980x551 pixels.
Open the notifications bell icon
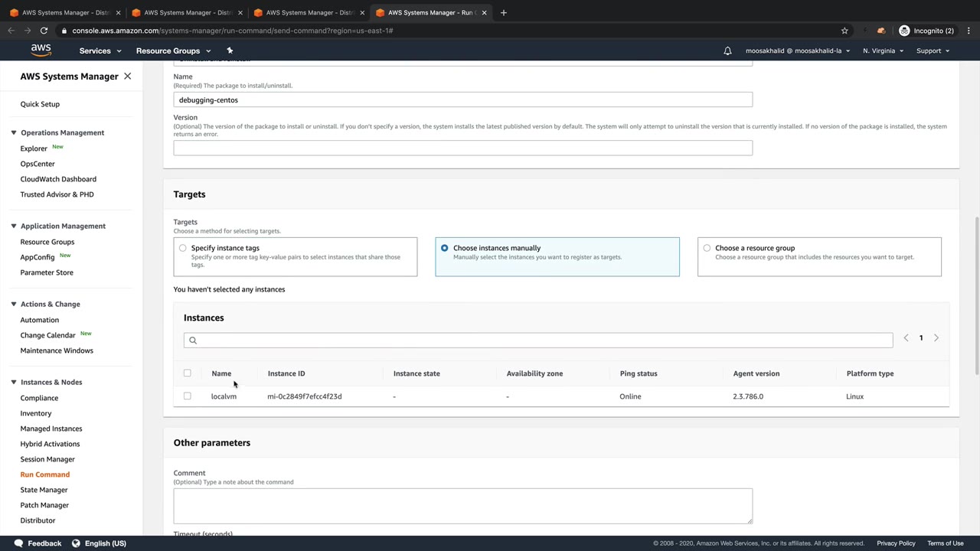pyautogui.click(x=727, y=51)
